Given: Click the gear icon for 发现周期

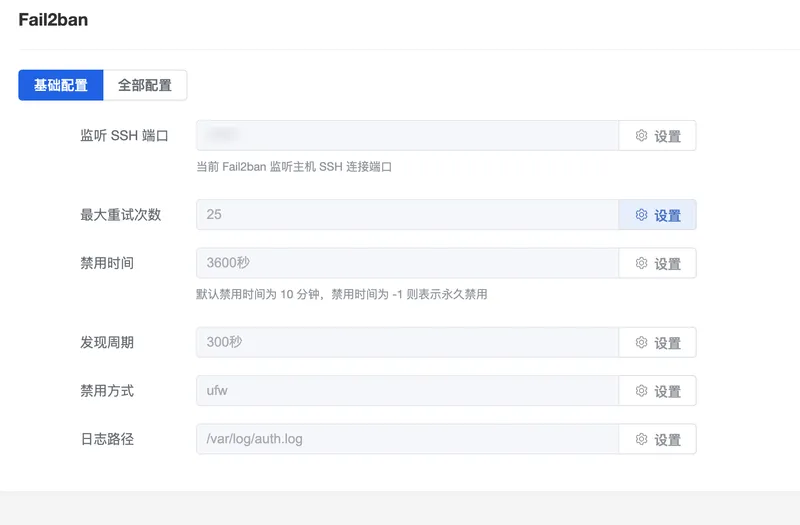Looking at the screenshot, I should point(641,342).
